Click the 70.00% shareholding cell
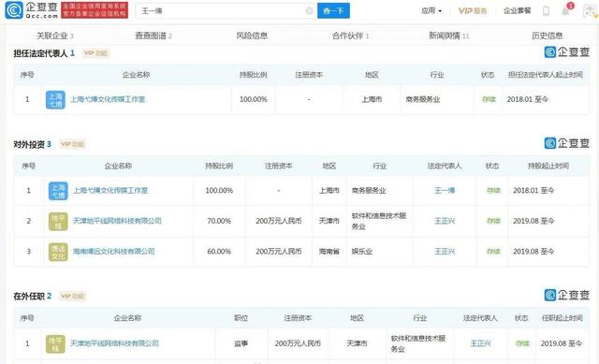Screen dimensions: 599x364 pos(219,221)
